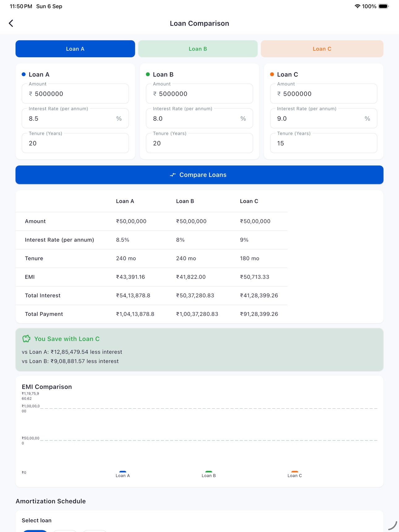Click the vs Loan B savings line

coord(70,361)
